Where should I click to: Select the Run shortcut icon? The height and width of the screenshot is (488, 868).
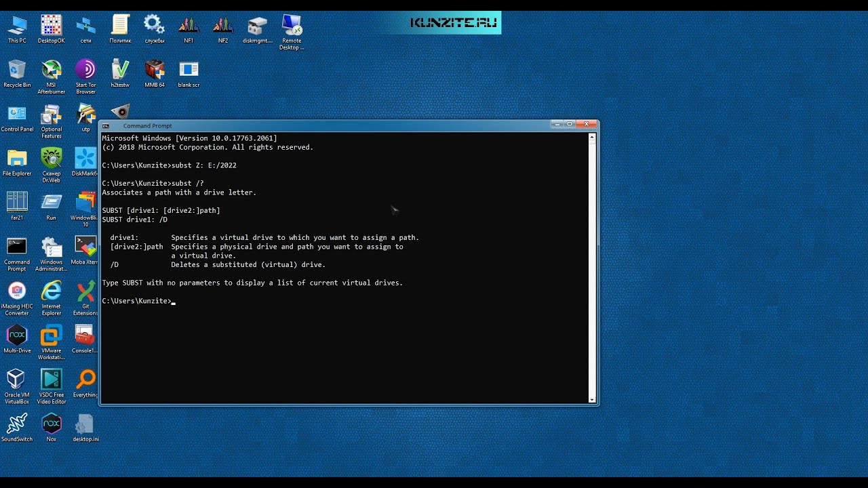(x=52, y=207)
